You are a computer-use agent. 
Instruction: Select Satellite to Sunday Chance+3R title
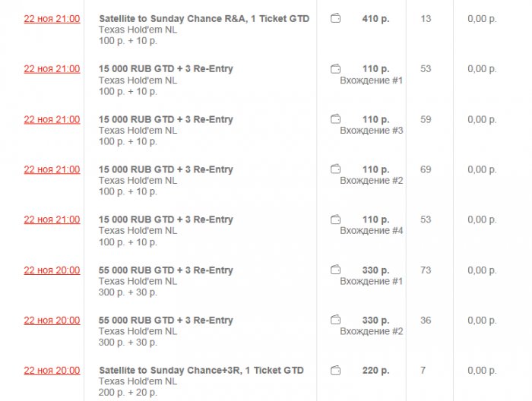coord(201,370)
